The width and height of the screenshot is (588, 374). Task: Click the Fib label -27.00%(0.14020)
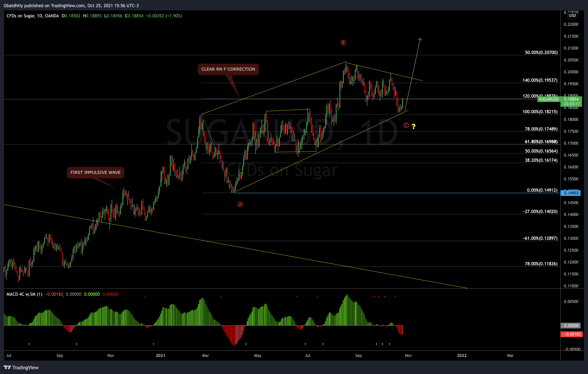pyautogui.click(x=540, y=212)
